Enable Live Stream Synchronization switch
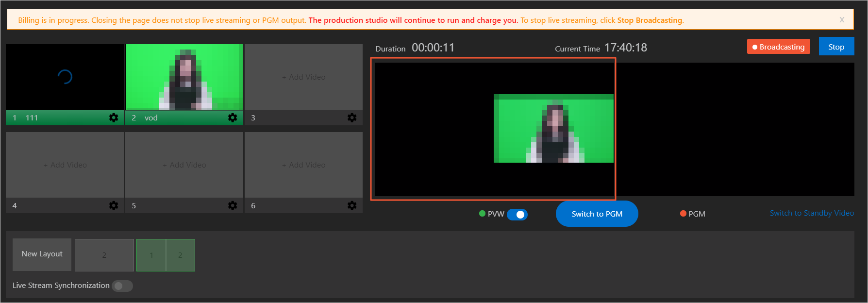Screen dimensions: 868x303 pos(122,286)
